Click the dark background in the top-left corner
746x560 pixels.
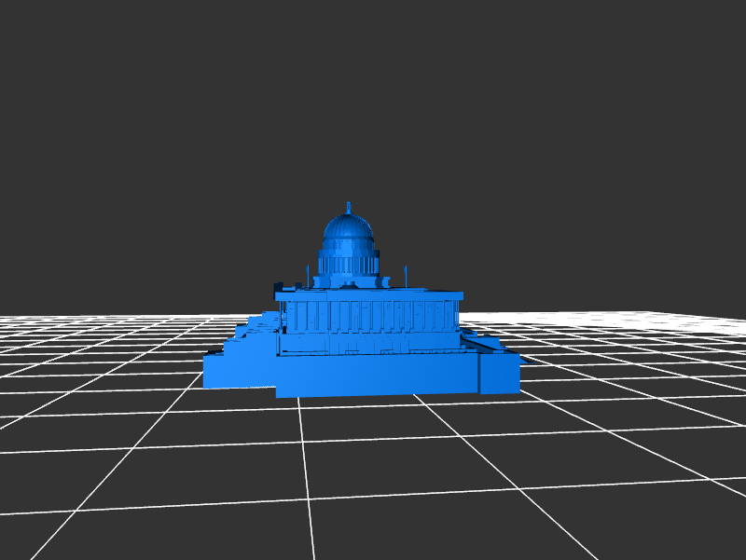(37, 37)
